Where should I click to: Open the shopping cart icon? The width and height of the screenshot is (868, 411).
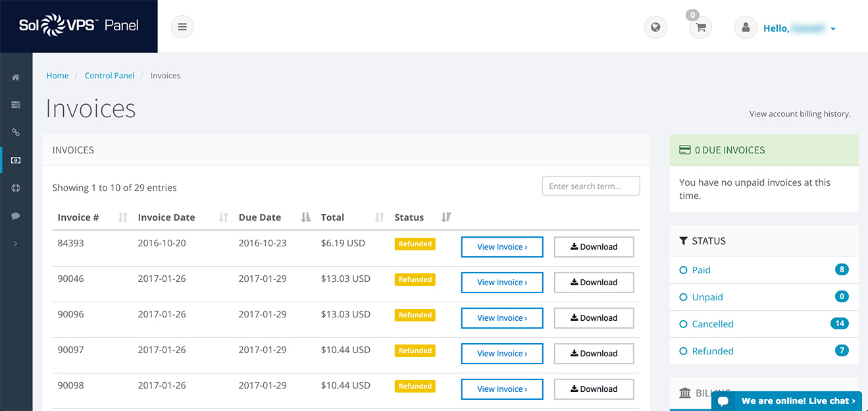click(700, 28)
